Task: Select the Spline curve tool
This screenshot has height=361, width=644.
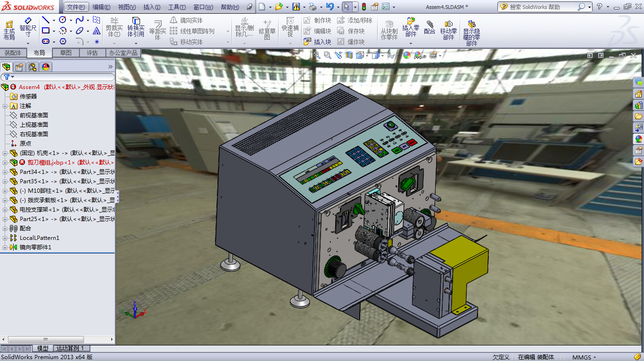Action: (79, 20)
